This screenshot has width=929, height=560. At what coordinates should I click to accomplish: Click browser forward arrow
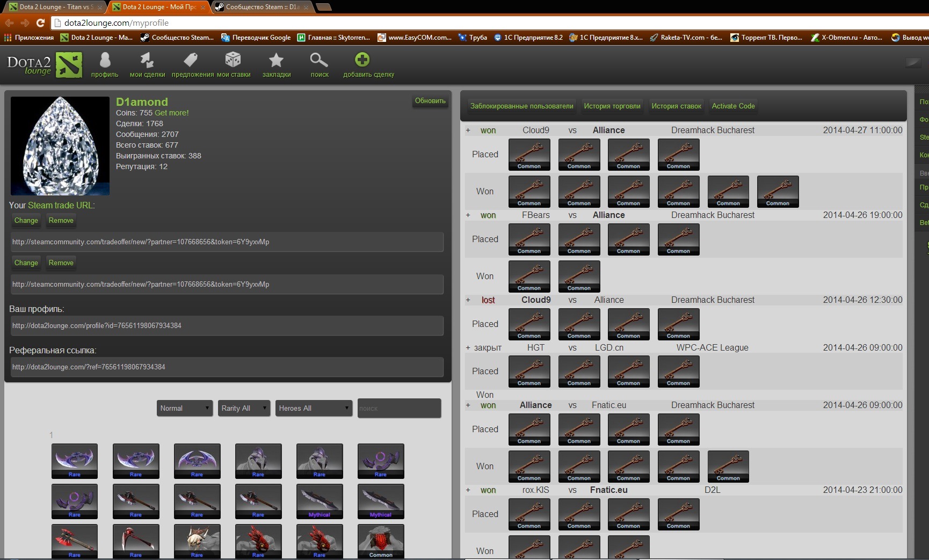pyautogui.click(x=25, y=23)
